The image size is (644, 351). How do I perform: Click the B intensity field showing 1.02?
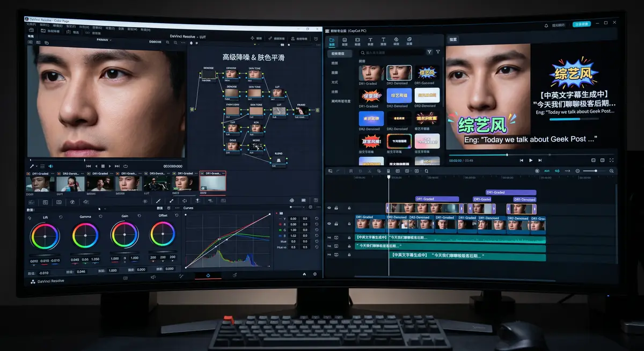[293, 236]
